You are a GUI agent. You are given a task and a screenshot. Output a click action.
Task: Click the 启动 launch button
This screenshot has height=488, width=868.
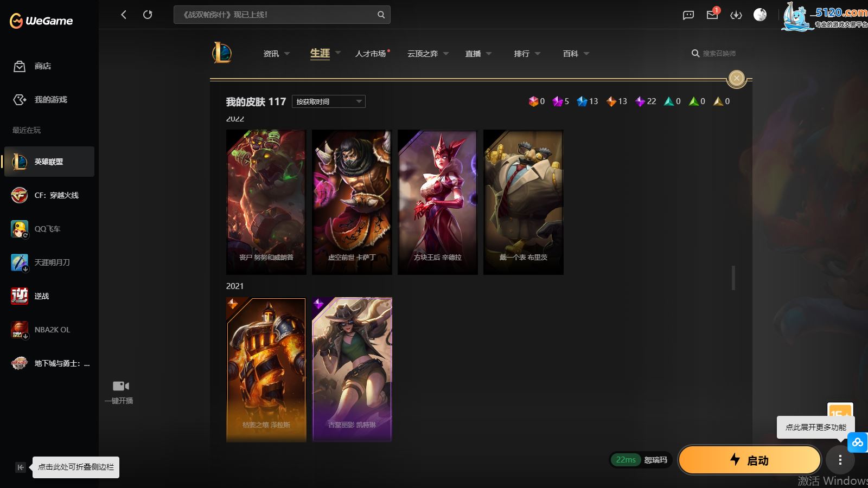[x=749, y=460]
